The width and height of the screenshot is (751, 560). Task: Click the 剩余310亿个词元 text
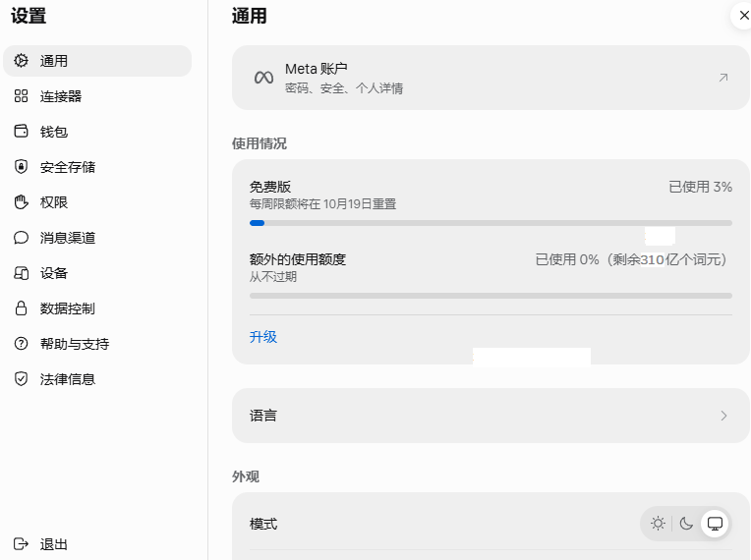point(666,259)
